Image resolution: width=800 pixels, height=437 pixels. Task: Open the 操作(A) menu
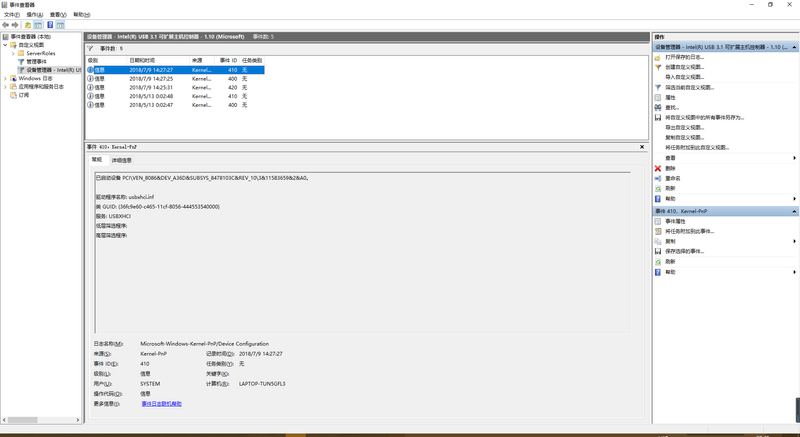pos(34,15)
